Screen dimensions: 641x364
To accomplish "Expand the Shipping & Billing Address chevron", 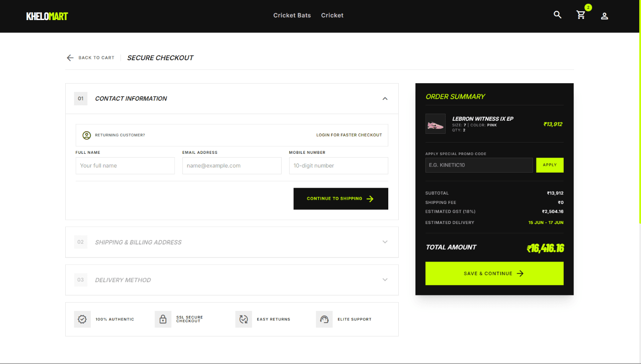I will point(385,242).
